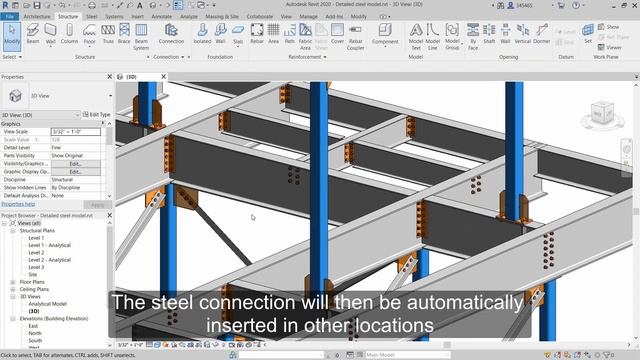This screenshot has width=640, height=360.
Task: Expand the Reinforcement panel dropdown
Action: (x=307, y=57)
